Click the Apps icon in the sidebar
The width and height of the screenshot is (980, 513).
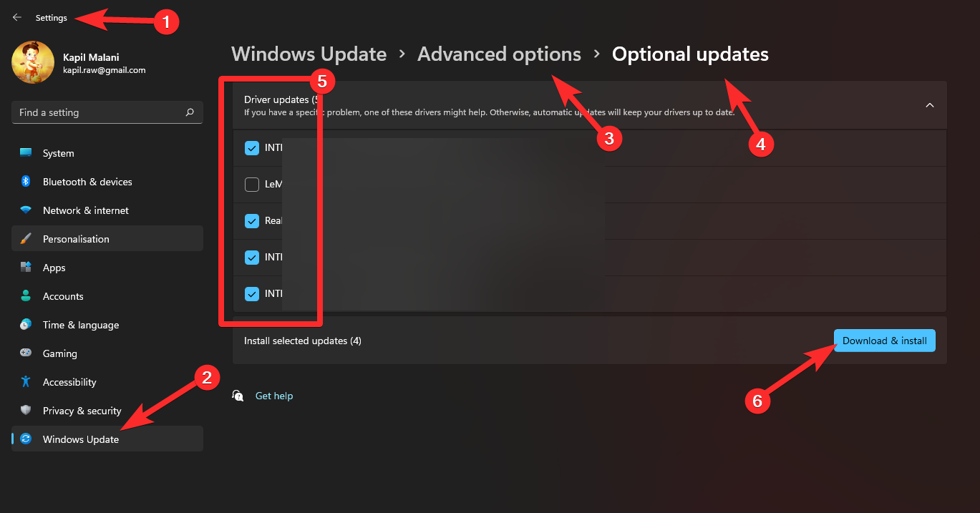click(26, 268)
